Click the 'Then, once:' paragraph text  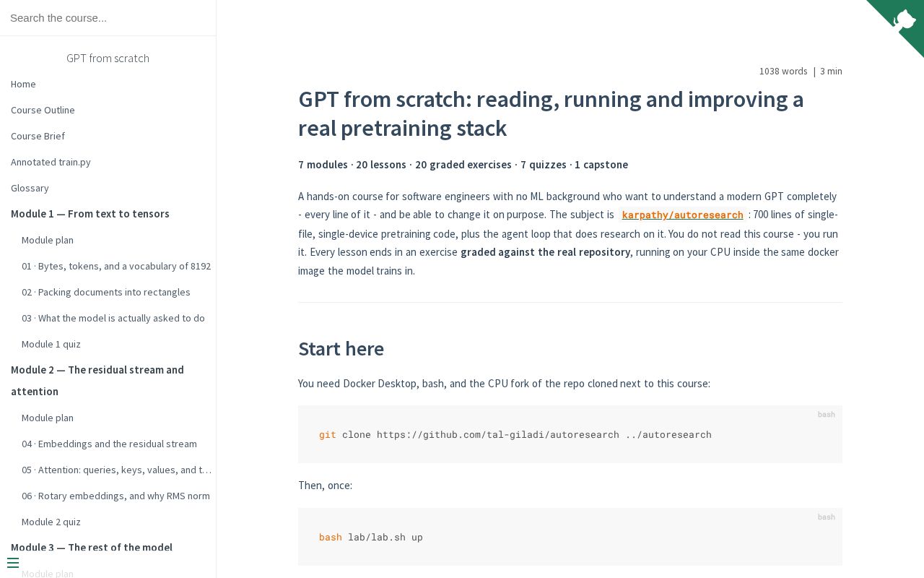point(325,486)
